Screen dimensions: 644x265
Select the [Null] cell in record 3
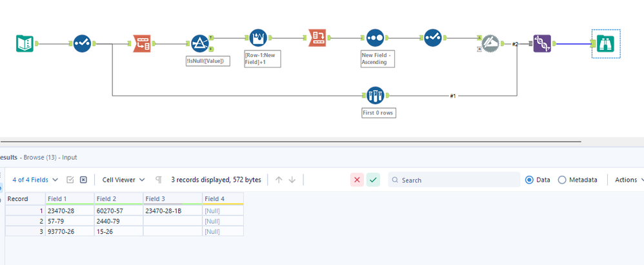(223, 231)
